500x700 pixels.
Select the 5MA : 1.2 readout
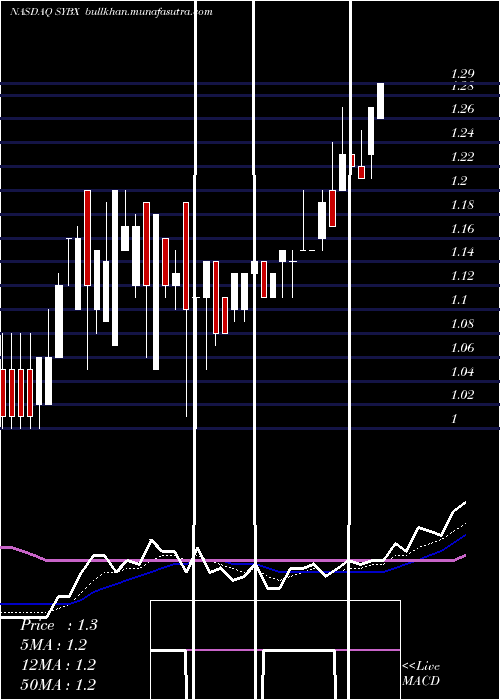[54, 645]
